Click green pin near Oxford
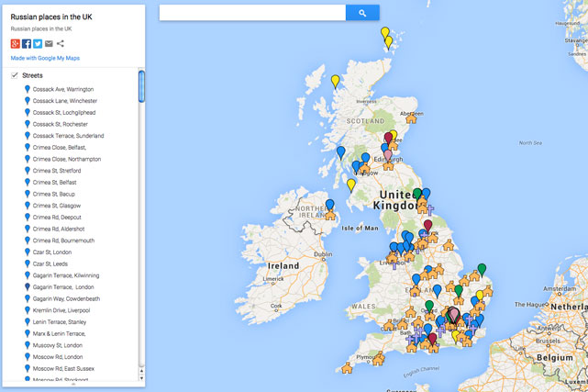Viewport: 588px width, 392px height. coord(429,306)
